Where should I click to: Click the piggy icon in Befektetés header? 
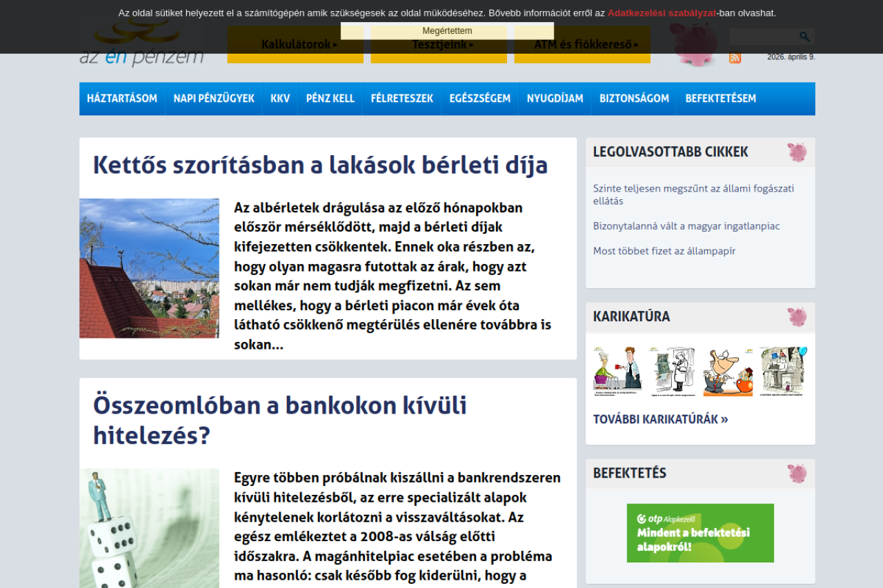pyautogui.click(x=797, y=474)
